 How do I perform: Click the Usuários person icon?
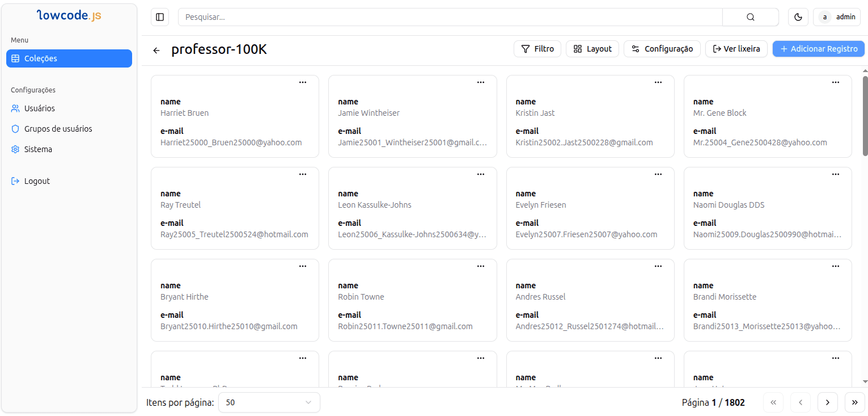tap(14, 108)
